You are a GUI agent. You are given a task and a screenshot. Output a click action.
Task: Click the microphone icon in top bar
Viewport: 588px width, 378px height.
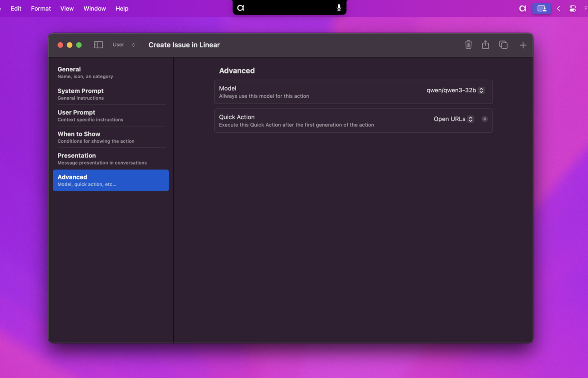pyautogui.click(x=339, y=8)
